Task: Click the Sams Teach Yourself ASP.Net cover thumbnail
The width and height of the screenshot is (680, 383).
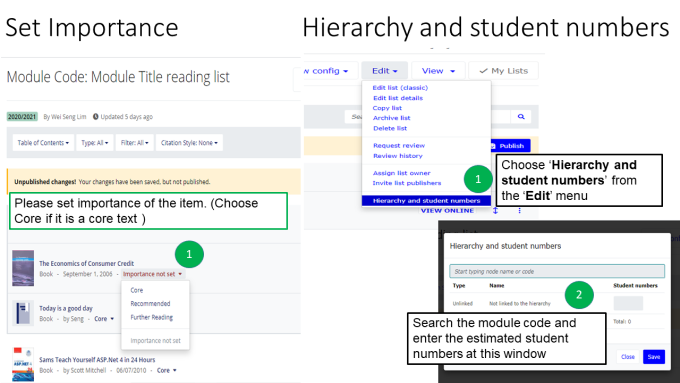Action: [23, 364]
